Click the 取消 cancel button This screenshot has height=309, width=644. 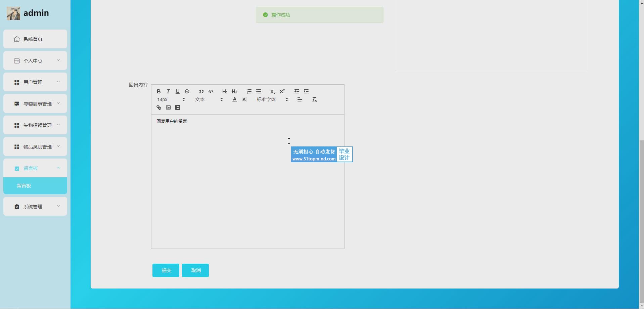click(x=195, y=270)
